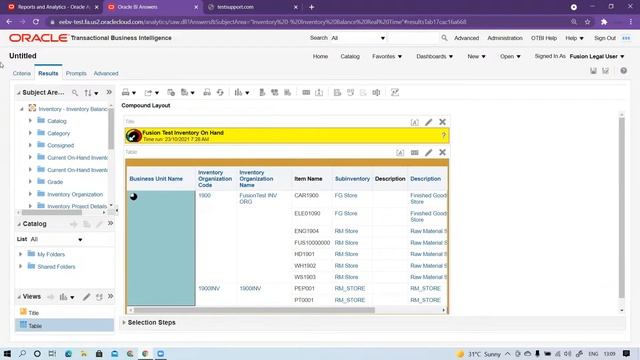Click Format Container icon on Title view
This screenshot has height=360, width=640.
click(x=414, y=122)
